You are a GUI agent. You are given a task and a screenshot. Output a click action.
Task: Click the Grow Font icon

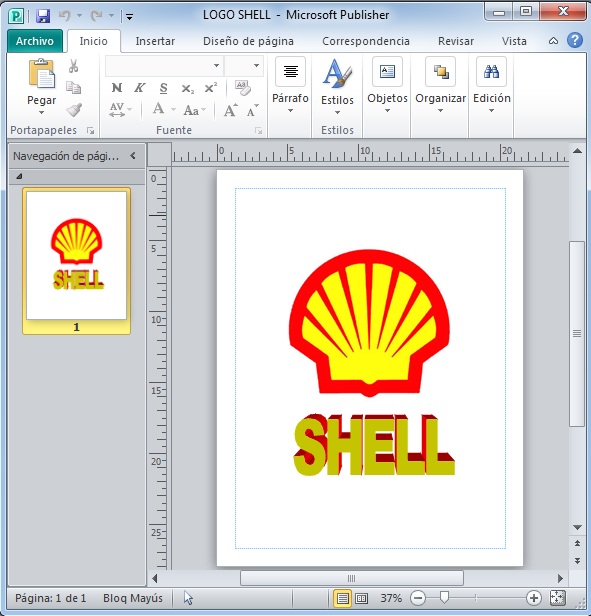[x=231, y=110]
